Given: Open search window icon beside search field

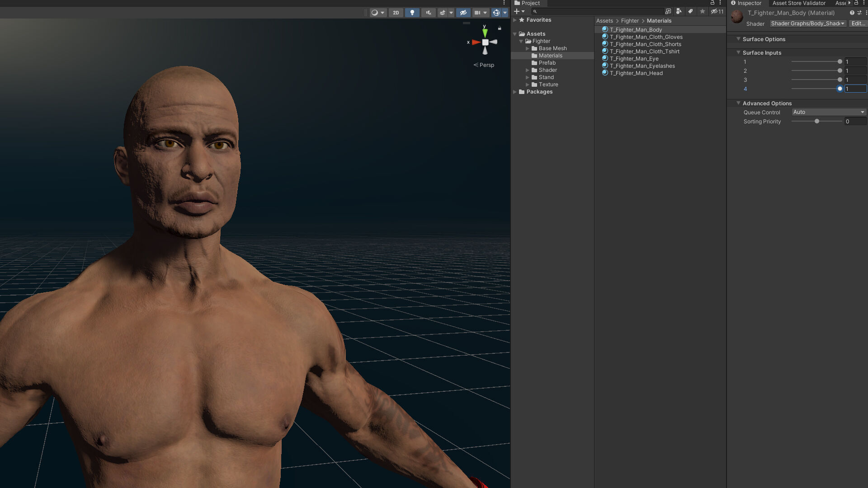Looking at the screenshot, I should tap(668, 11).
